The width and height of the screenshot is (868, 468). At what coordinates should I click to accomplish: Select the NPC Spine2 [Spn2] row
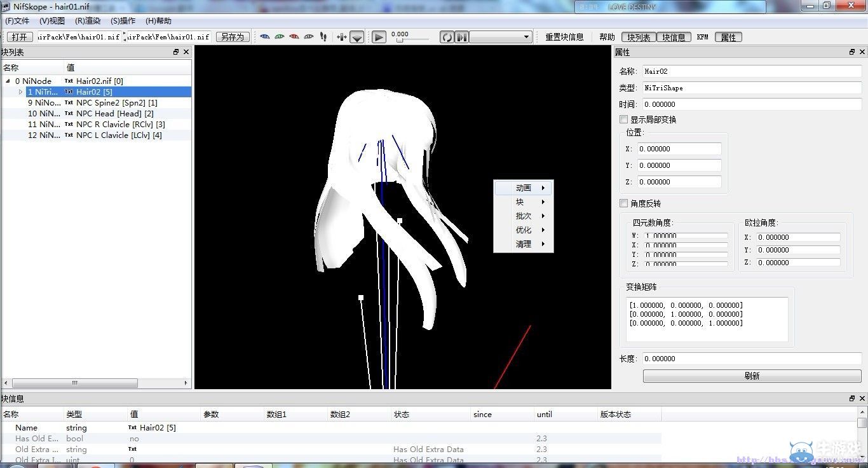[96, 103]
